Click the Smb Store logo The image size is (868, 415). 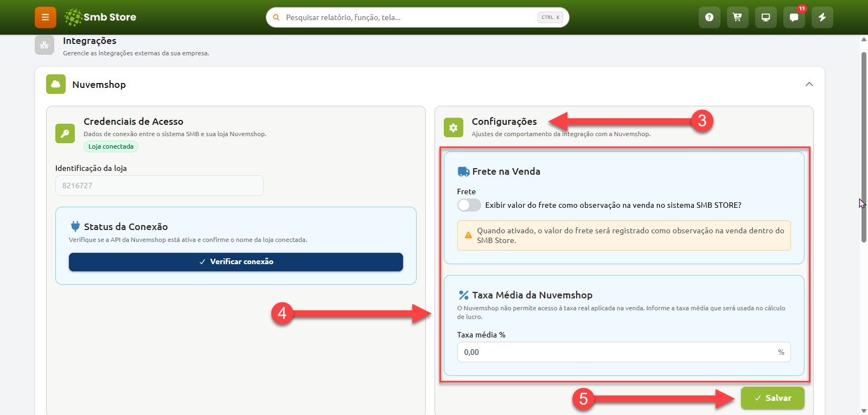coord(100,17)
